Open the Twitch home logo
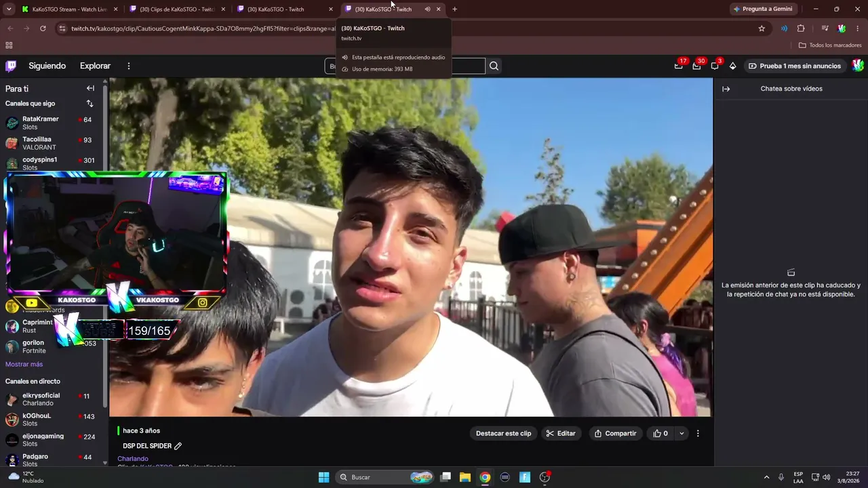 point(11,66)
